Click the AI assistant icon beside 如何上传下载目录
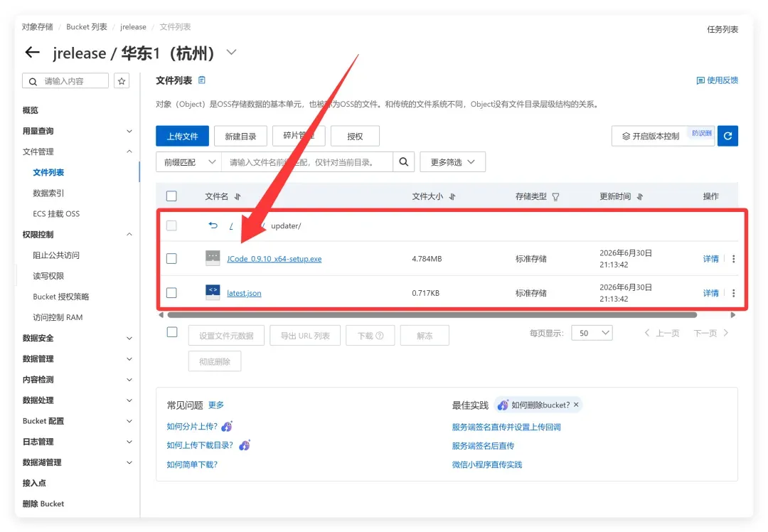768x532 pixels. point(245,445)
